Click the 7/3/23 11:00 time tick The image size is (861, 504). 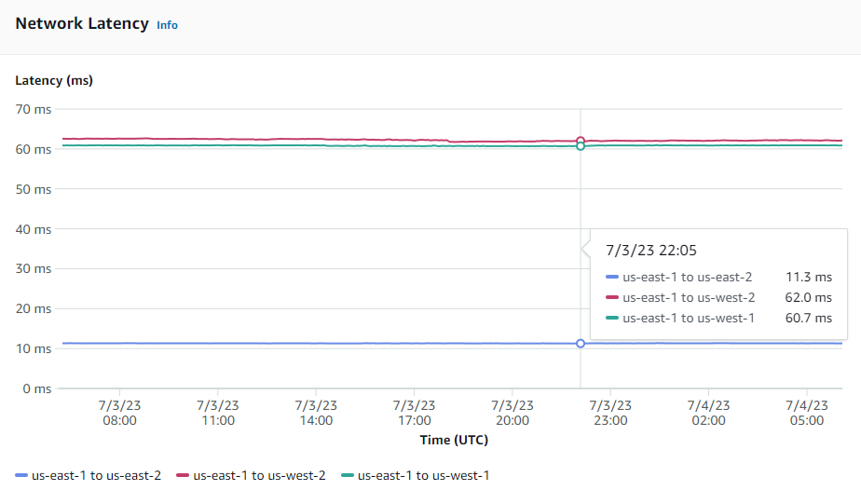pyautogui.click(x=218, y=413)
